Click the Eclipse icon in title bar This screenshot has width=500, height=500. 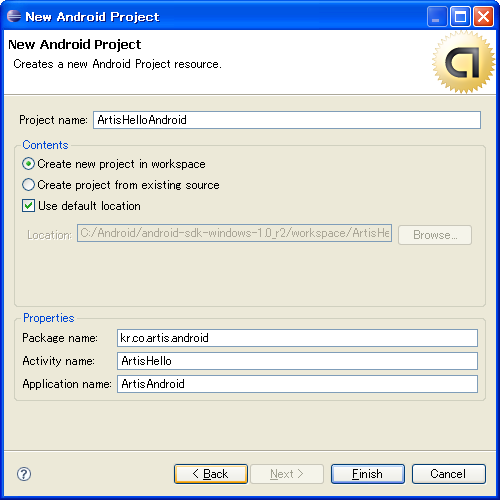point(14,16)
